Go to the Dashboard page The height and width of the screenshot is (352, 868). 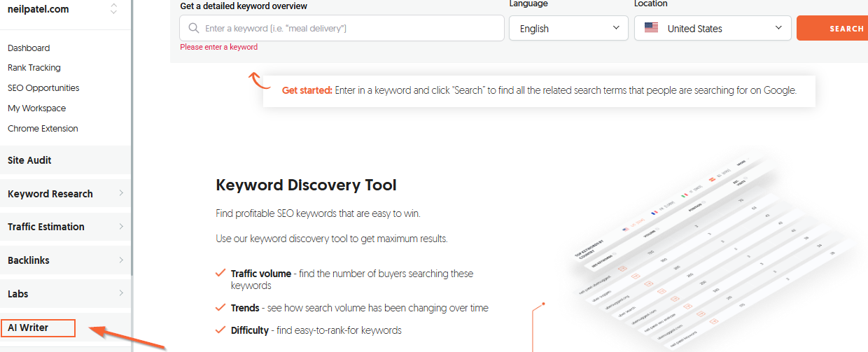point(29,48)
